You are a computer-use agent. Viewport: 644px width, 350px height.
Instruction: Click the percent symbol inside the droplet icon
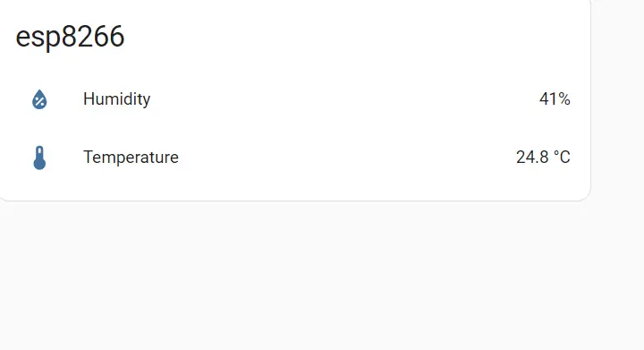[x=39, y=101]
